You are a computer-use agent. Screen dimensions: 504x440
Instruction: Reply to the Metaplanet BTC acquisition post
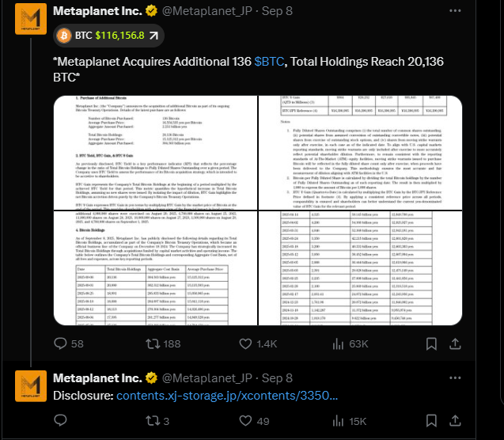click(x=61, y=343)
